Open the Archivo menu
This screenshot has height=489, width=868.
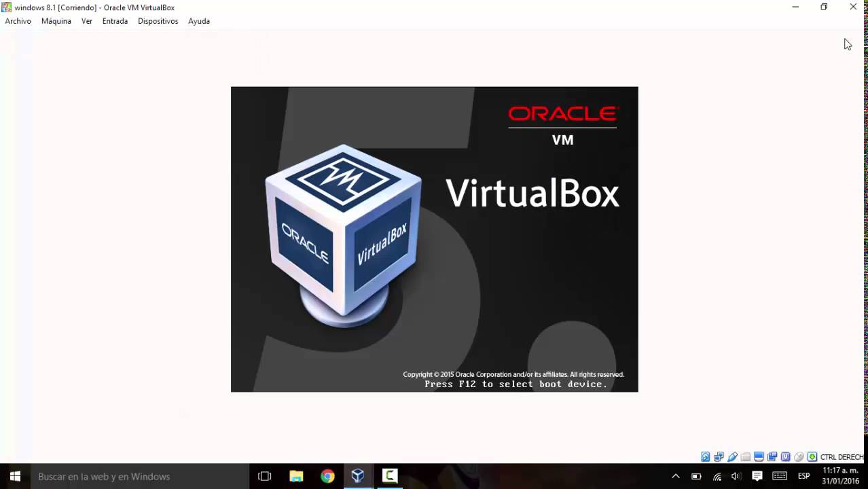coord(18,21)
